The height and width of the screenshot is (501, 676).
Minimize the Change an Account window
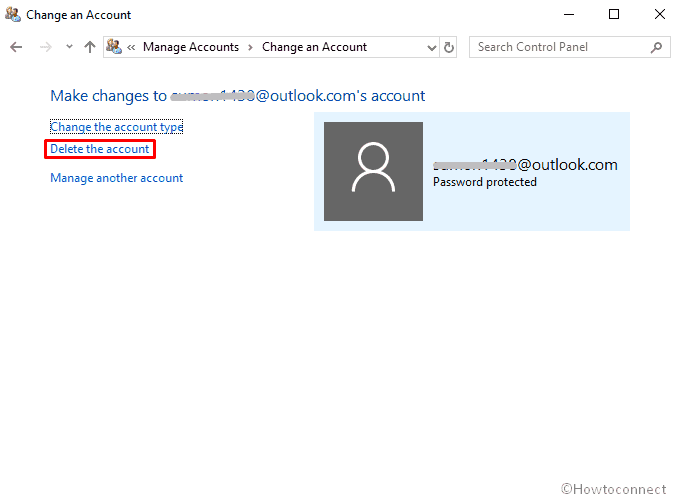tap(569, 14)
